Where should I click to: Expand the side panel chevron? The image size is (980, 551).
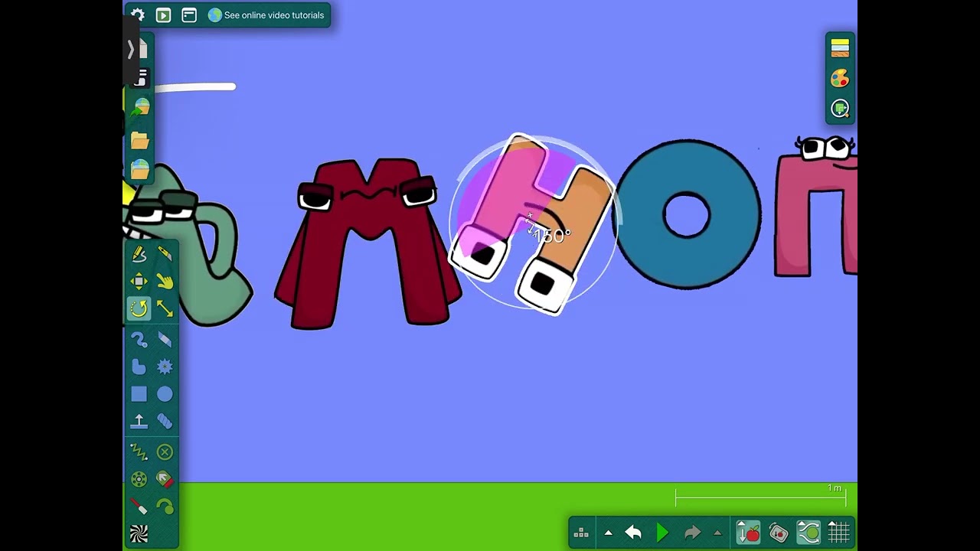pos(131,50)
